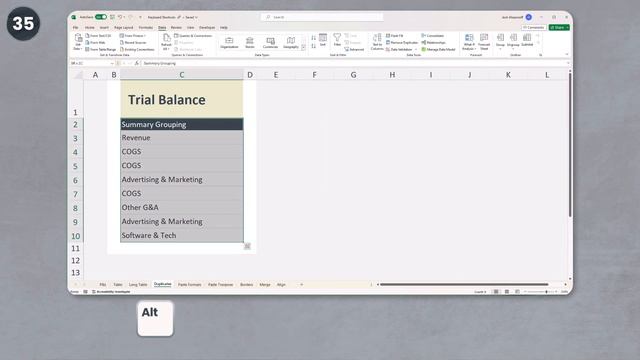Expand the Data Types gallery
Screen dimensions: 640x360
coord(303,48)
